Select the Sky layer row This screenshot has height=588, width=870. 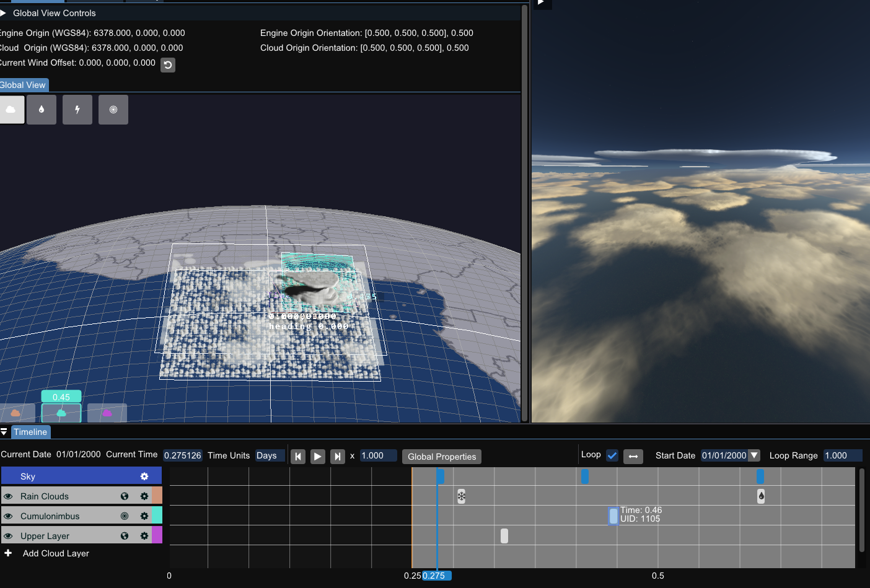[x=81, y=476]
